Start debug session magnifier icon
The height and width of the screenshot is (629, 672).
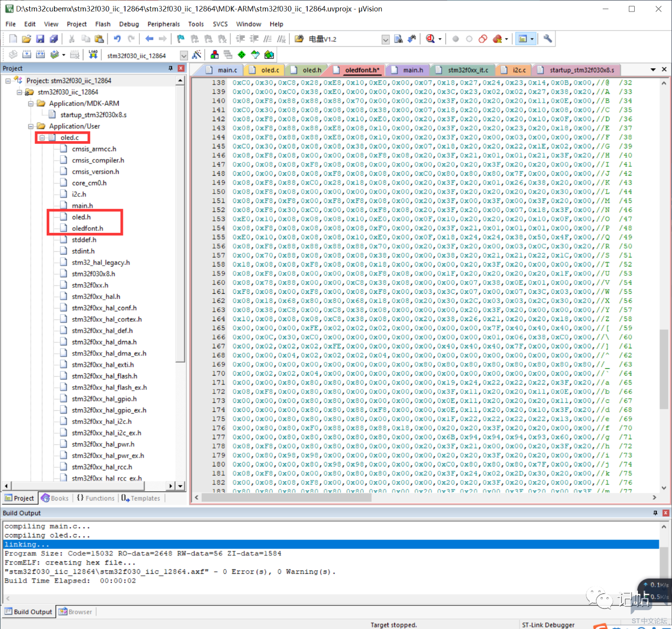(x=430, y=39)
